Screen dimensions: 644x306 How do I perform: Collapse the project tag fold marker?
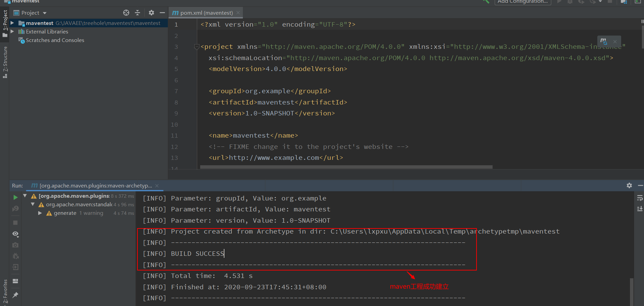click(x=196, y=47)
